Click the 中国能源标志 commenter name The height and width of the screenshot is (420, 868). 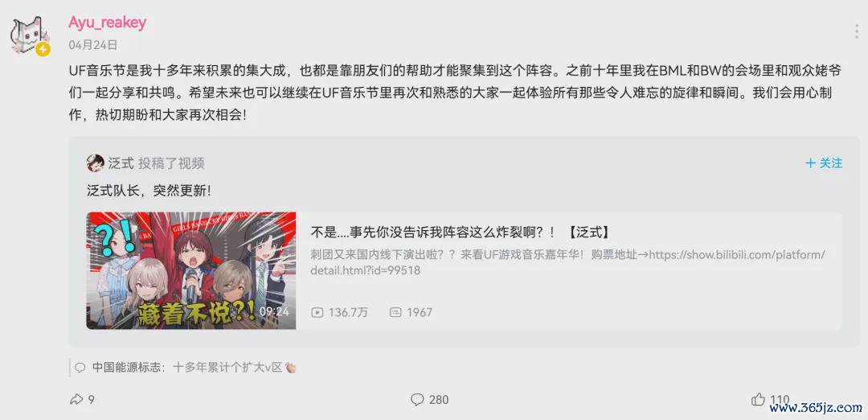[126, 368]
